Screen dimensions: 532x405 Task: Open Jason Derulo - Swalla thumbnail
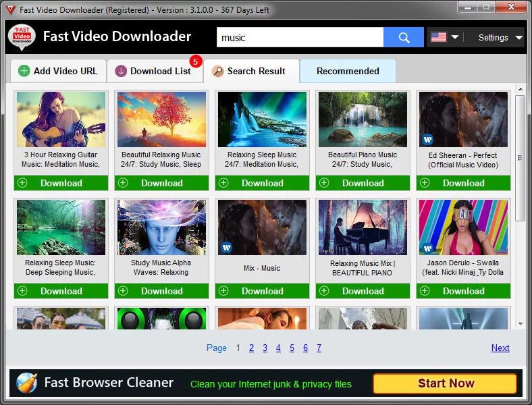[463, 227]
